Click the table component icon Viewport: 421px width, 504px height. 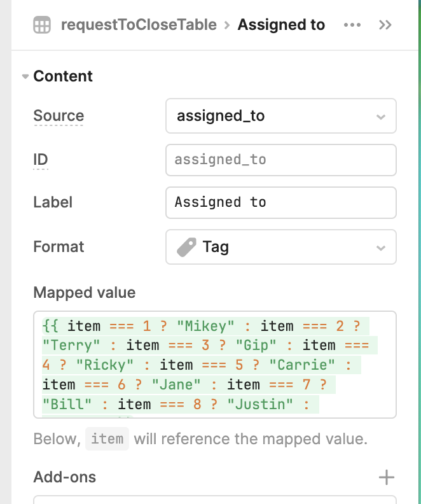[42, 25]
